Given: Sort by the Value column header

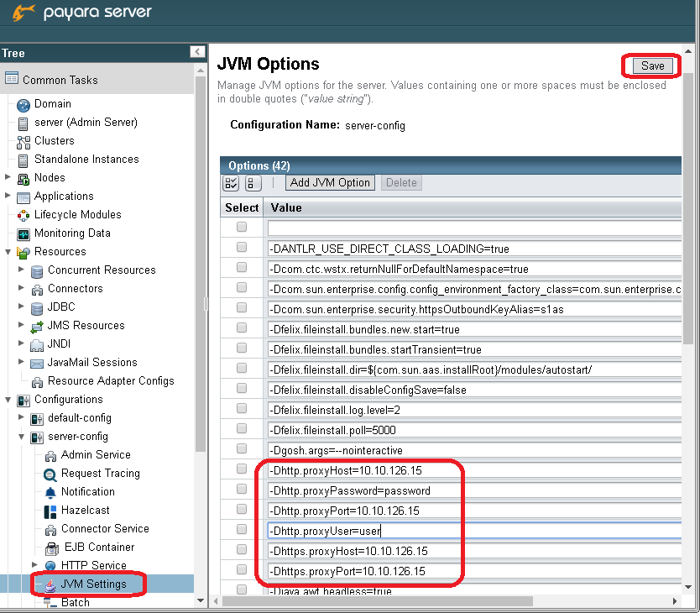Looking at the screenshot, I should pos(286,207).
